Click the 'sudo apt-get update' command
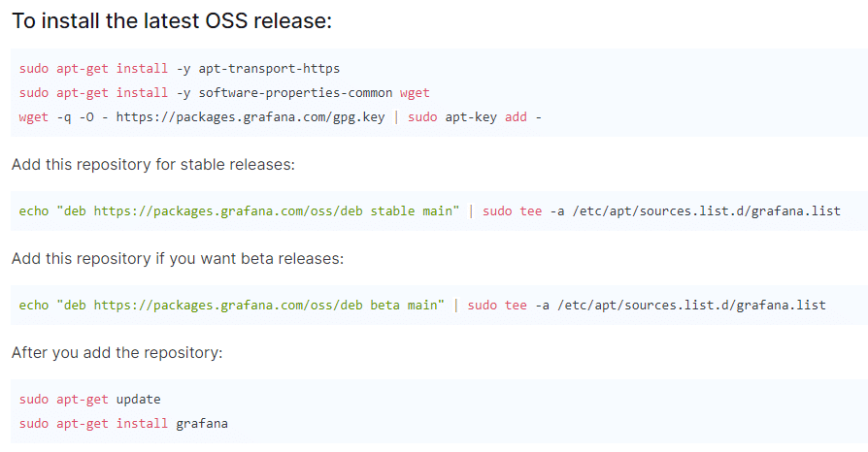The width and height of the screenshot is (868, 452). [x=89, y=400]
